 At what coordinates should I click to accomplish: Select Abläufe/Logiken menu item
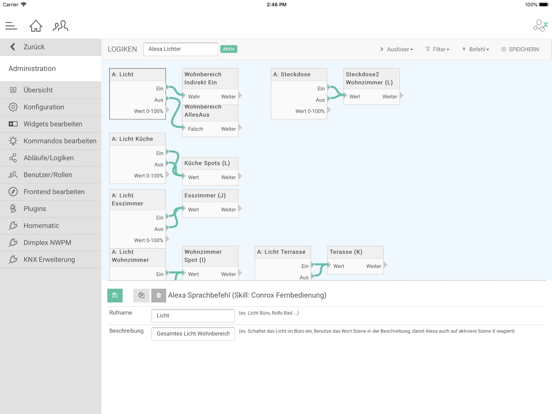pyautogui.click(x=51, y=158)
